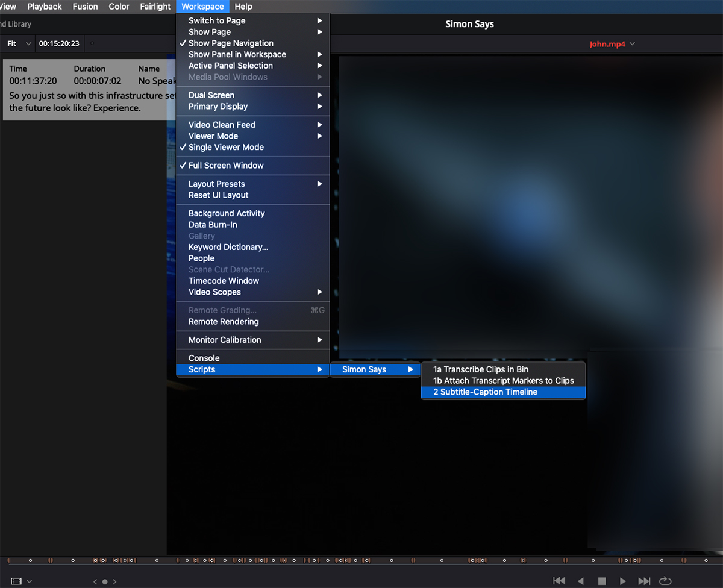Viewport: 723px width, 588px height.
Task: Click the highlighted Scripts menu item
Action: click(253, 369)
